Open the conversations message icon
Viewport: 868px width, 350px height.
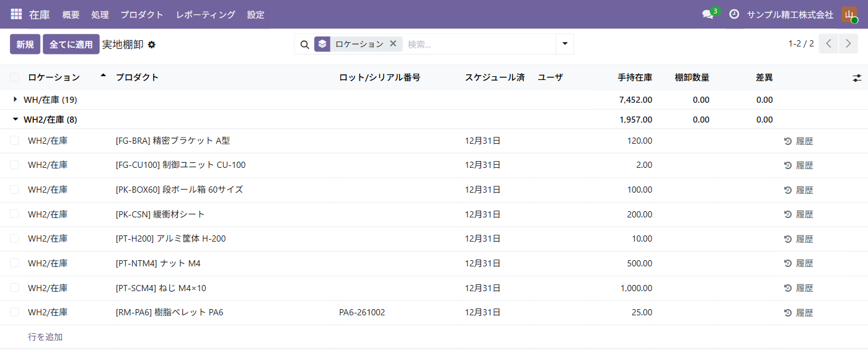coord(708,14)
